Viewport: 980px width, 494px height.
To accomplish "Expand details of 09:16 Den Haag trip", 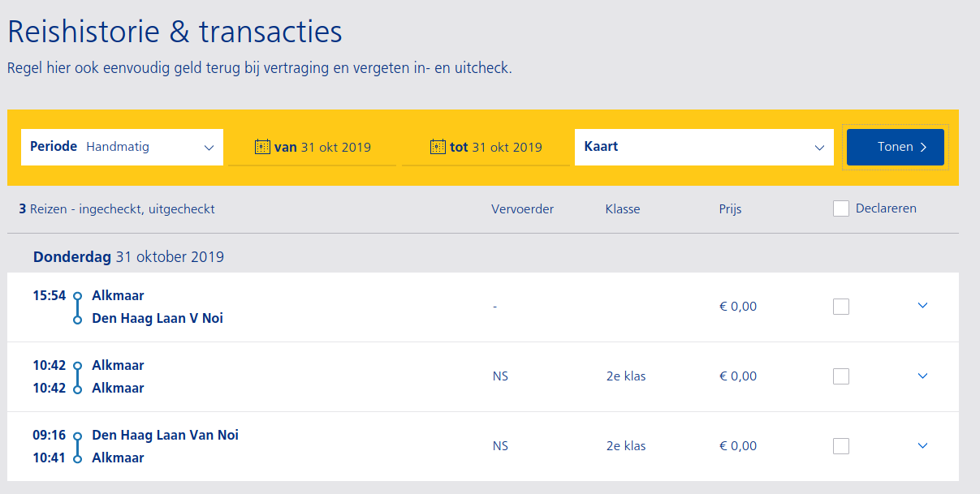I will [x=922, y=445].
